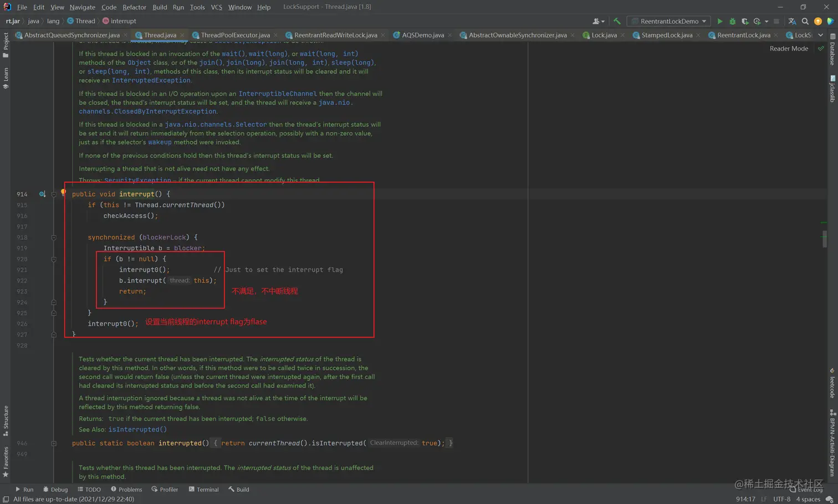Viewport: 838px width, 504px height.
Task: Follow the InterruptibleChannel doc link
Action: 278,94
